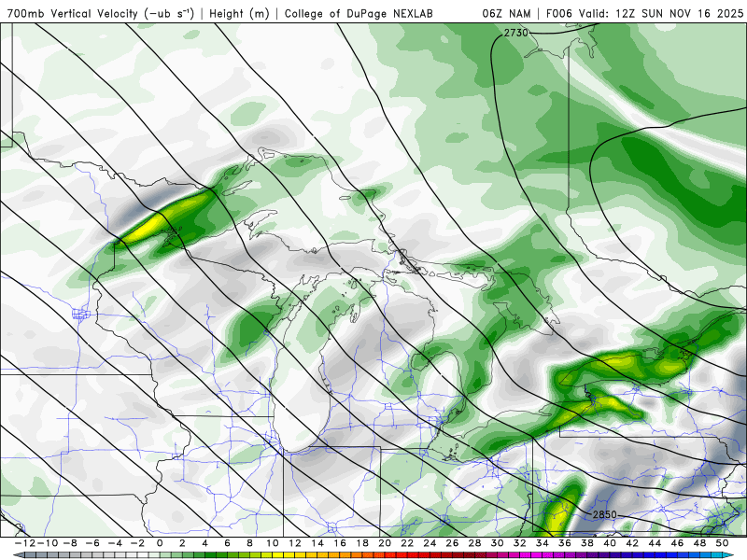
Task: Click the 36 value on the color scale
Action: [565, 543]
